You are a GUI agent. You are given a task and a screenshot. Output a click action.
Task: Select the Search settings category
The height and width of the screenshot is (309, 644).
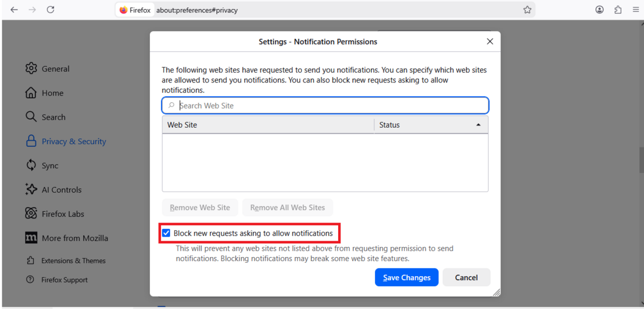point(53,117)
